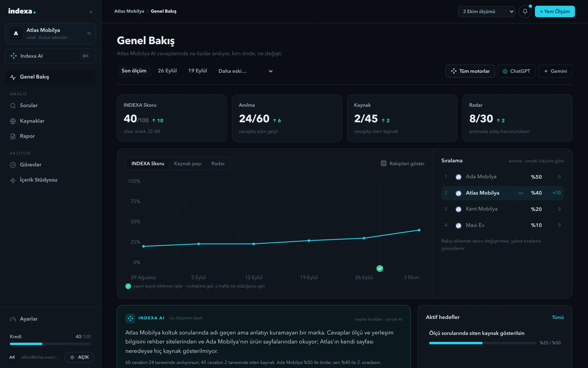Click the 26 Eylül data point on chart
588x368 pixels.
tap(364, 238)
